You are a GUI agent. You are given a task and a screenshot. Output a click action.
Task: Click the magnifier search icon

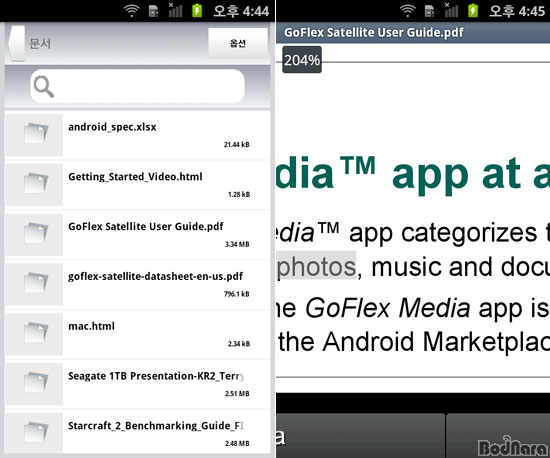[x=44, y=86]
